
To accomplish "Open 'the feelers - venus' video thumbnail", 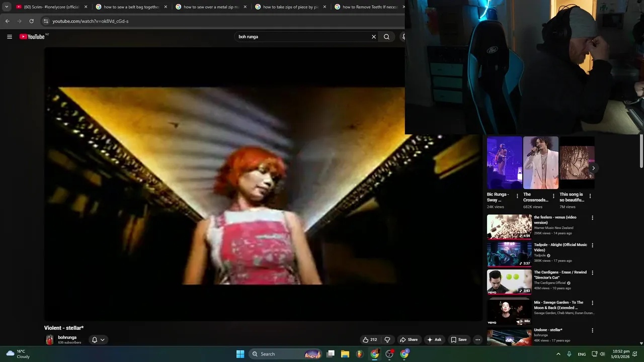I will click(x=509, y=227).
